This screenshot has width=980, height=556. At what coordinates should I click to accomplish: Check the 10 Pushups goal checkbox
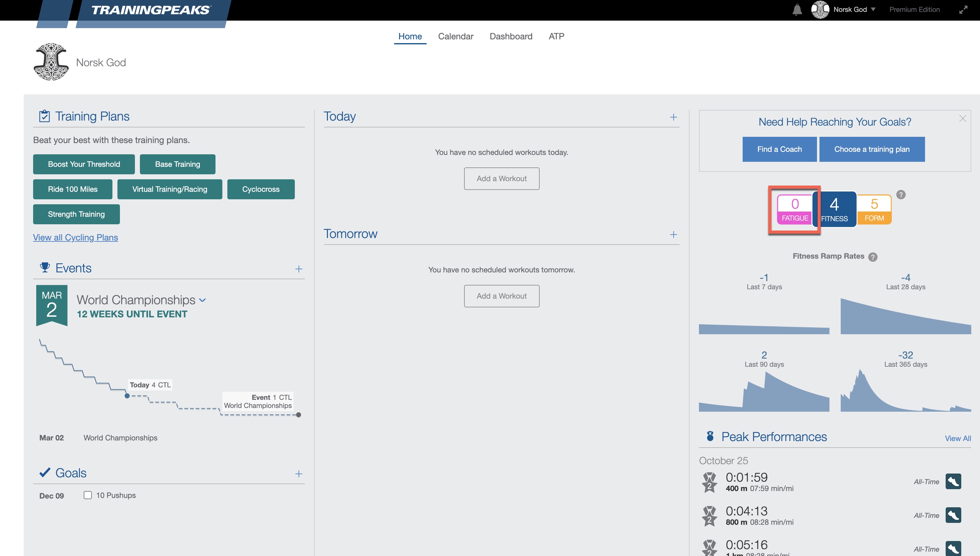[87, 495]
